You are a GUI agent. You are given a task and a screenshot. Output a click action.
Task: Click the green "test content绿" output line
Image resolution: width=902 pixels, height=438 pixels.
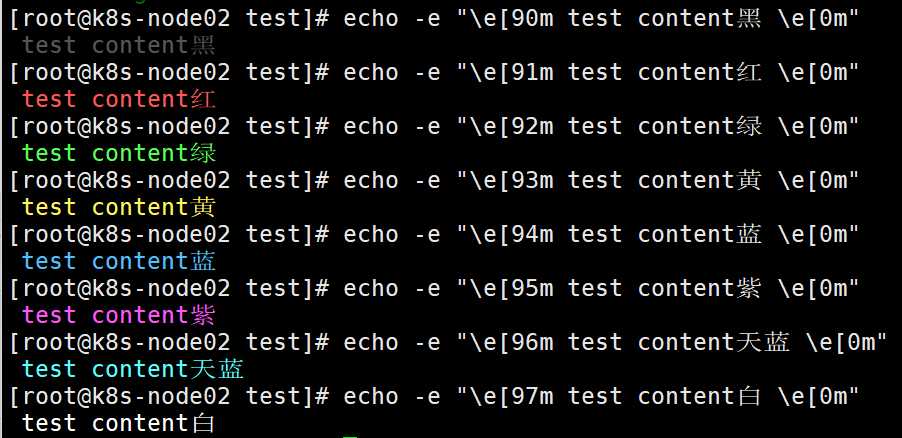pyautogui.click(x=119, y=154)
